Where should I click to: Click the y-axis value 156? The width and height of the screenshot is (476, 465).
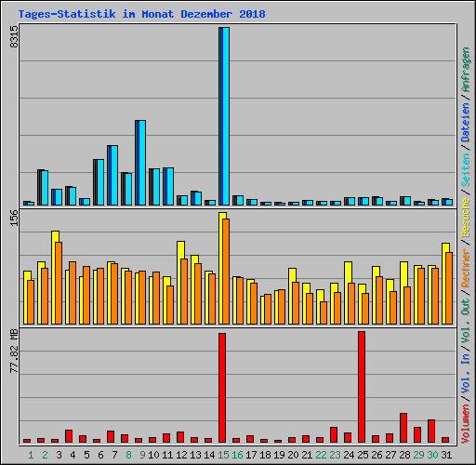(14, 218)
